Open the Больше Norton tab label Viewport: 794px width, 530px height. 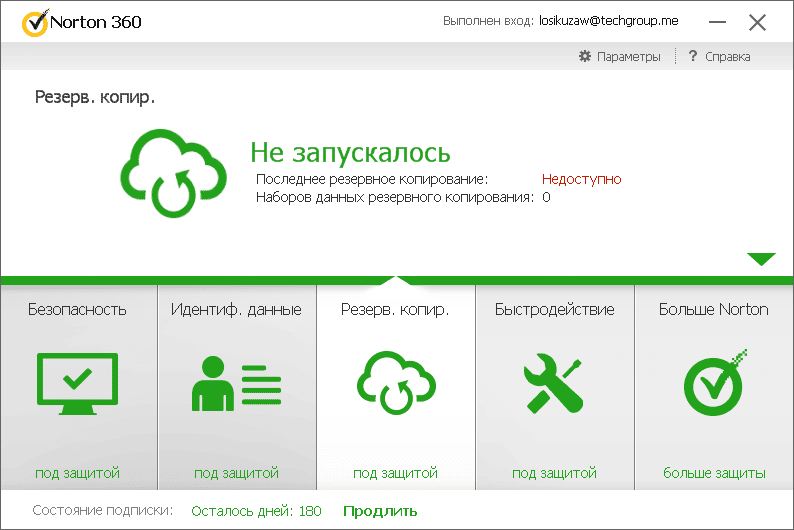pyautogui.click(x=713, y=309)
